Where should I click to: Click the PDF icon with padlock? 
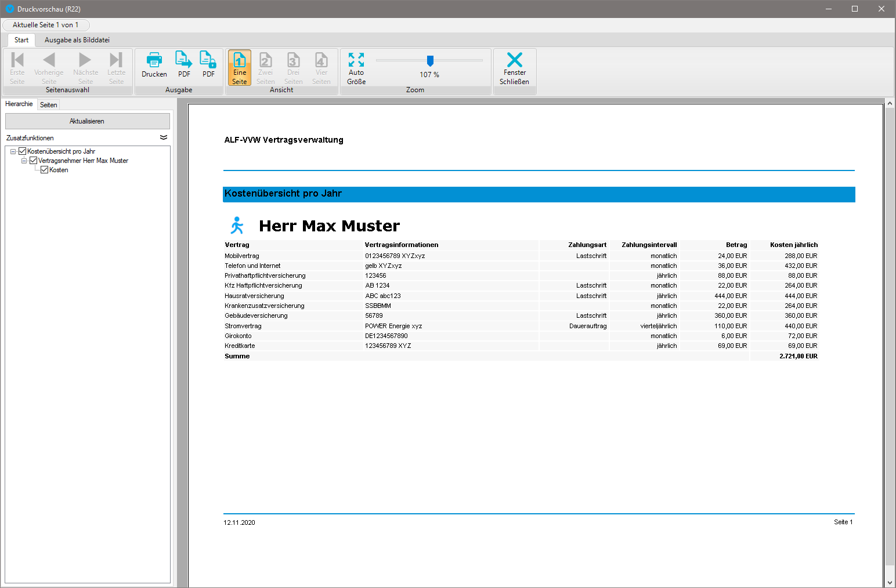pos(208,60)
